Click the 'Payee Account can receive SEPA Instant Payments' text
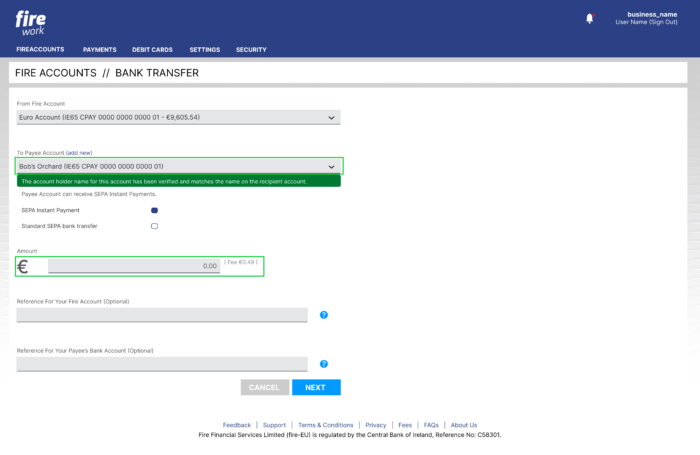This screenshot has height=455, width=700. pyautogui.click(x=89, y=194)
